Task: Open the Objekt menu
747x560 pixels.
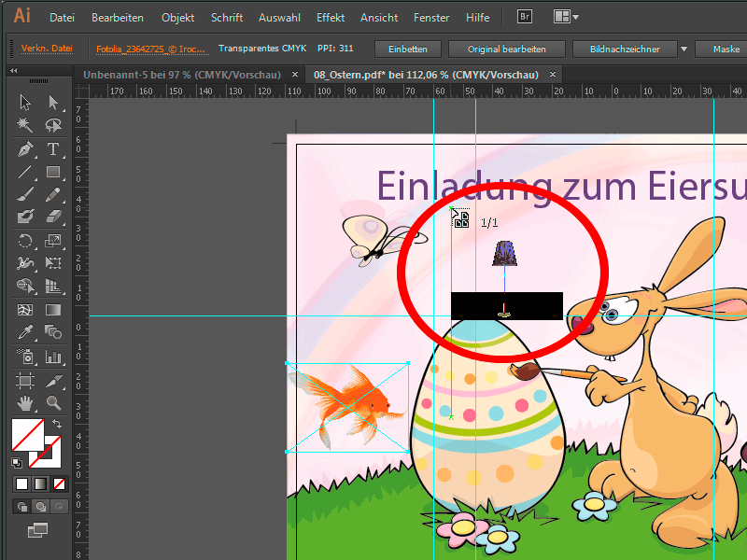Action: (177, 18)
